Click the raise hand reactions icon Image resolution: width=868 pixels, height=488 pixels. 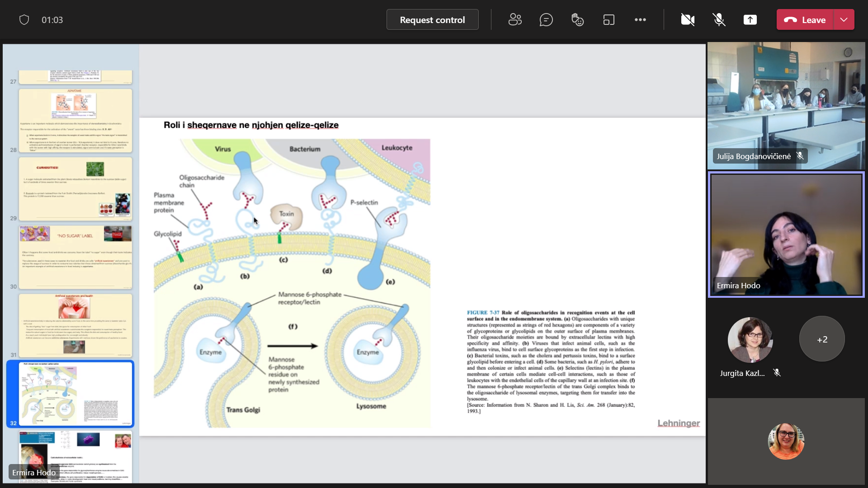pos(577,20)
